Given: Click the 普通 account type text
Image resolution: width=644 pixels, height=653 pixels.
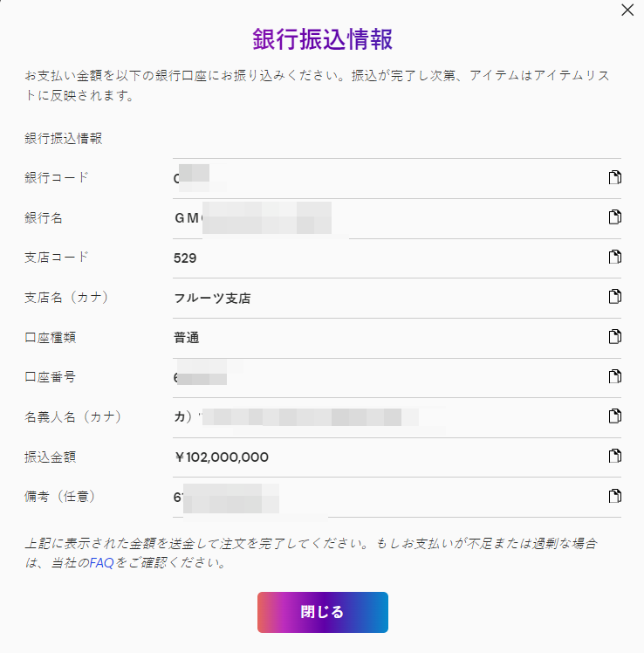Looking at the screenshot, I should point(187,338).
